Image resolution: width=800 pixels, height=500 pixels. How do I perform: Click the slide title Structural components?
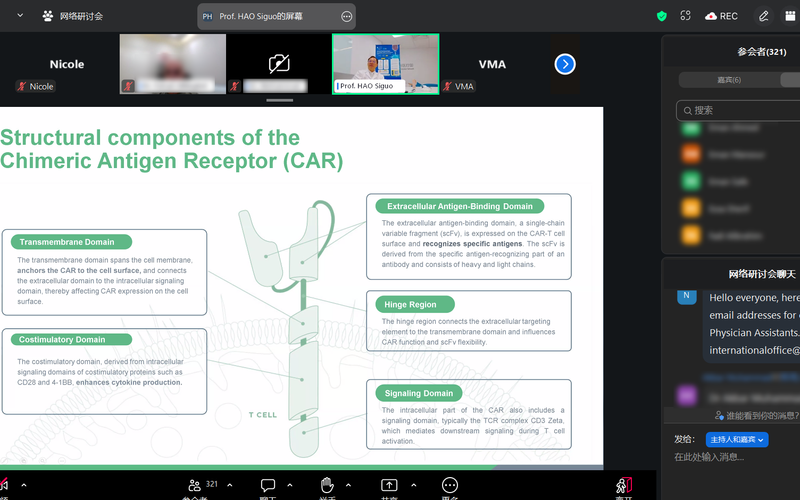tap(171, 149)
